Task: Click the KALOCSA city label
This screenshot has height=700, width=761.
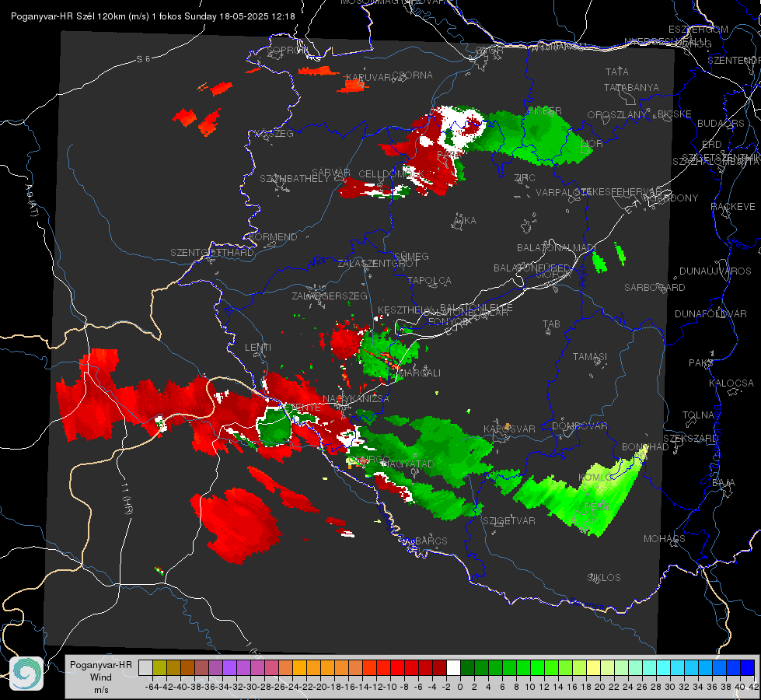Action: click(731, 383)
